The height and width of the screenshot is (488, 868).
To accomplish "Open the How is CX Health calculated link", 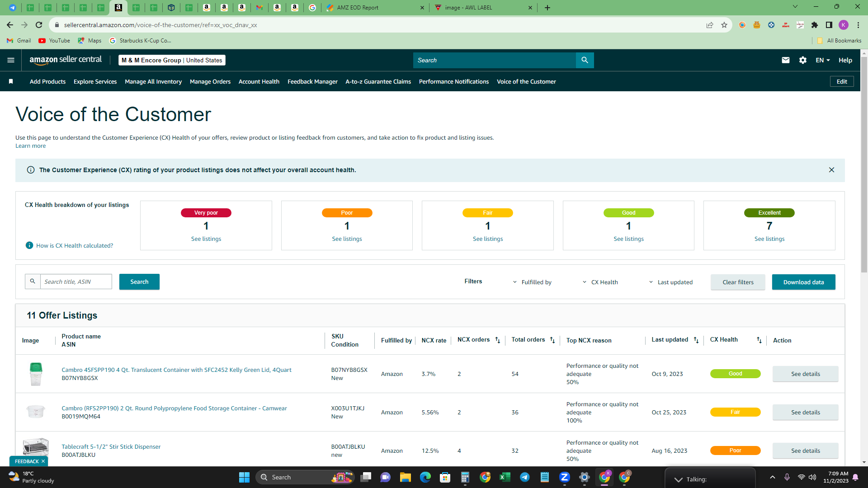I will click(75, 245).
